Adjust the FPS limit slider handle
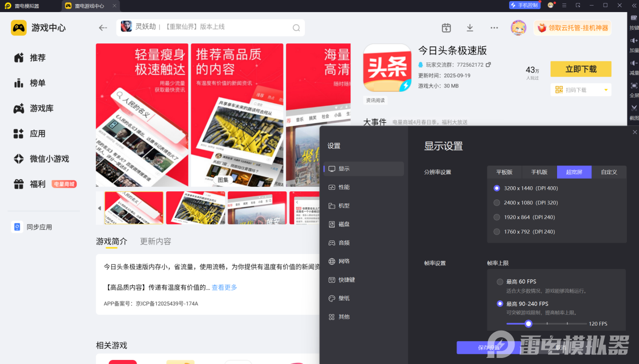Viewport: 639px width, 364px height. coord(528,324)
